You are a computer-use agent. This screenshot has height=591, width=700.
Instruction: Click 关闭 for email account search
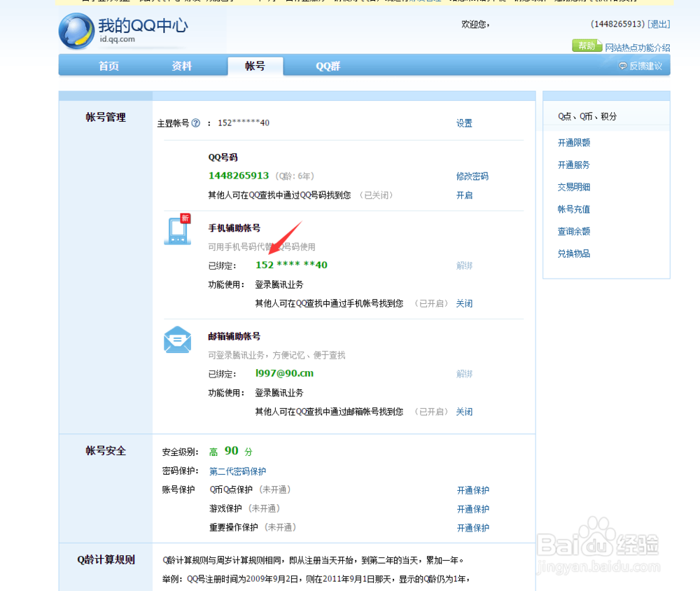pyautogui.click(x=464, y=412)
